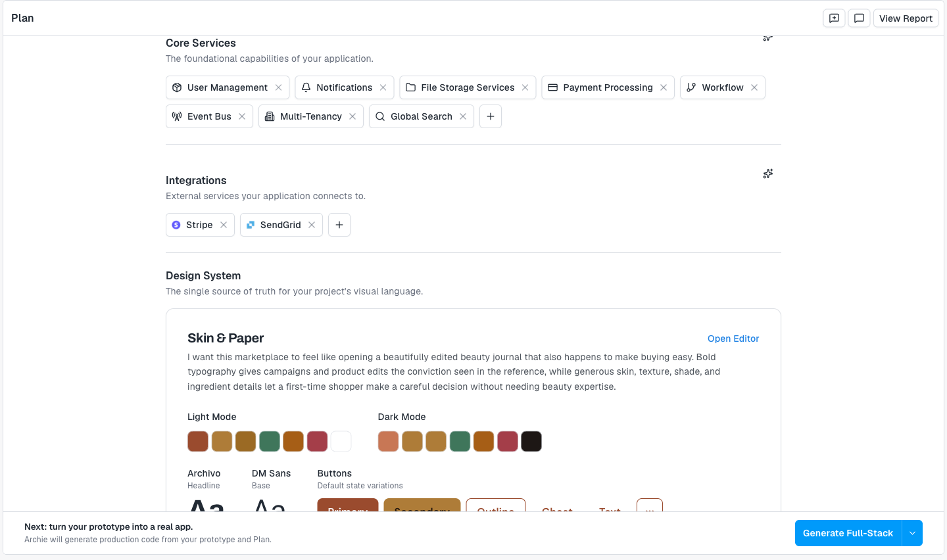Pick the crimson Dark Mode swatch
The width and height of the screenshot is (947, 560).
point(508,441)
